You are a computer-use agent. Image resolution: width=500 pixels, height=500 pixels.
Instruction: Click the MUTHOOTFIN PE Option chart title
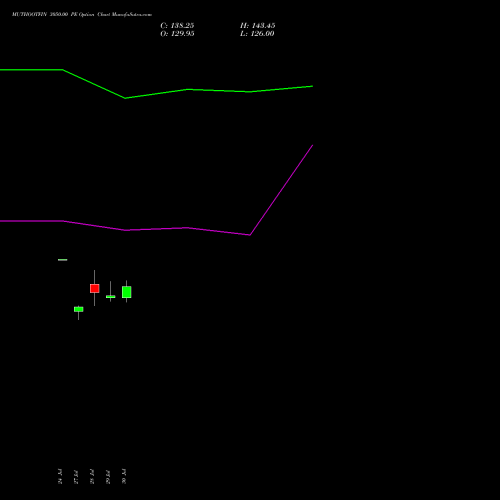coord(82,15)
